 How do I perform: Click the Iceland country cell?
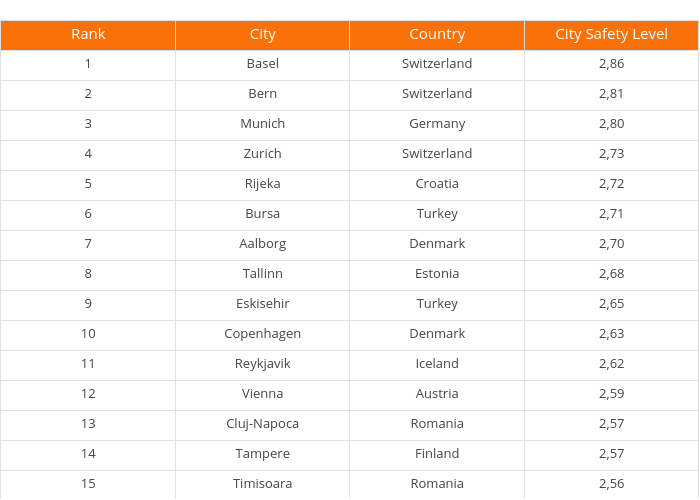point(437,364)
